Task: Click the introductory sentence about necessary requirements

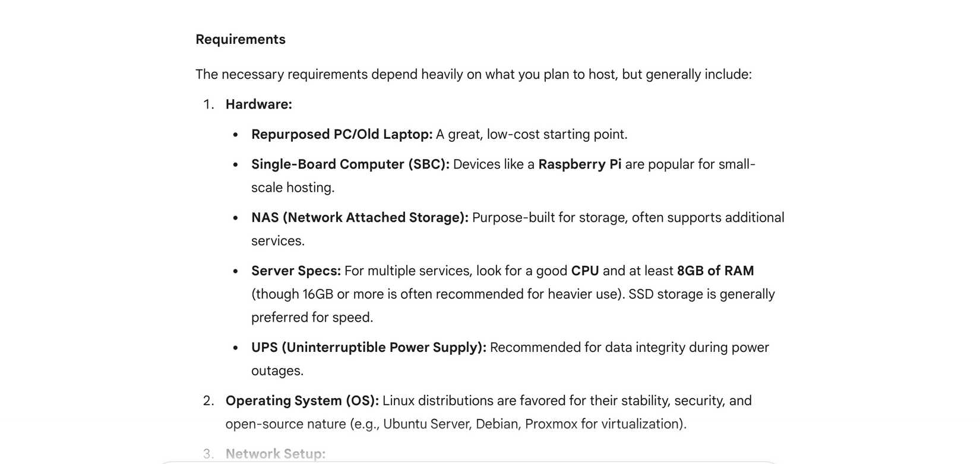Action: tap(473, 75)
